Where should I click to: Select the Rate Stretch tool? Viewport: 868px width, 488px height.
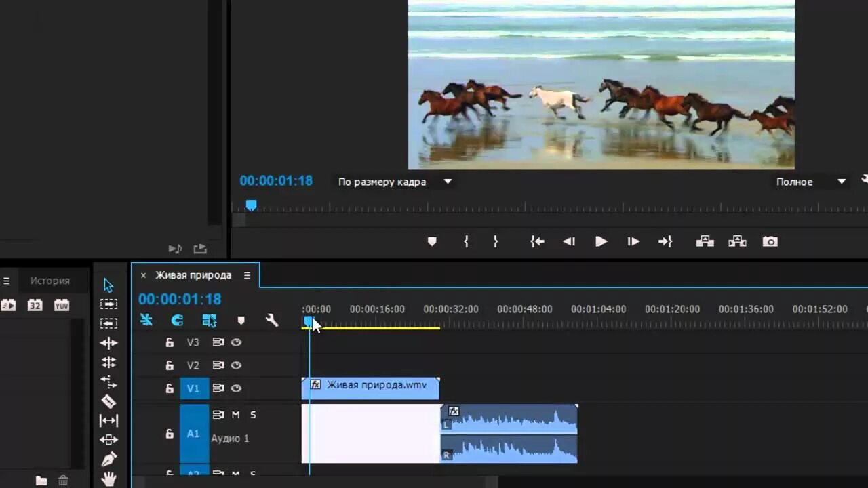(108, 382)
